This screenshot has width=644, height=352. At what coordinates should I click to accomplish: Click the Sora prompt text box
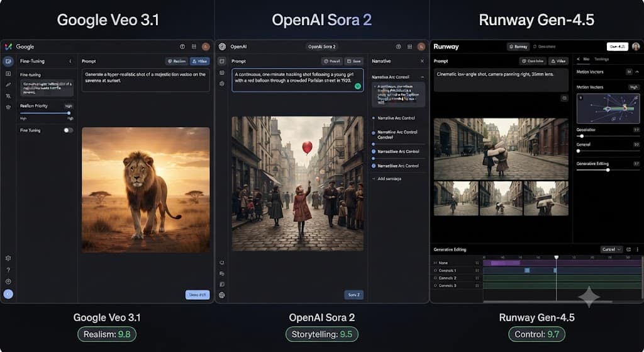[x=297, y=80]
